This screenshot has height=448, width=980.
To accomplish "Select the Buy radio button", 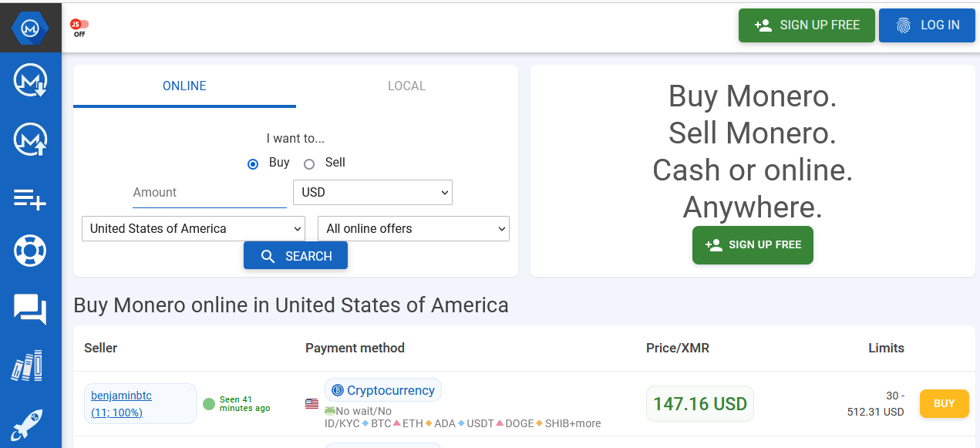I will (x=253, y=163).
